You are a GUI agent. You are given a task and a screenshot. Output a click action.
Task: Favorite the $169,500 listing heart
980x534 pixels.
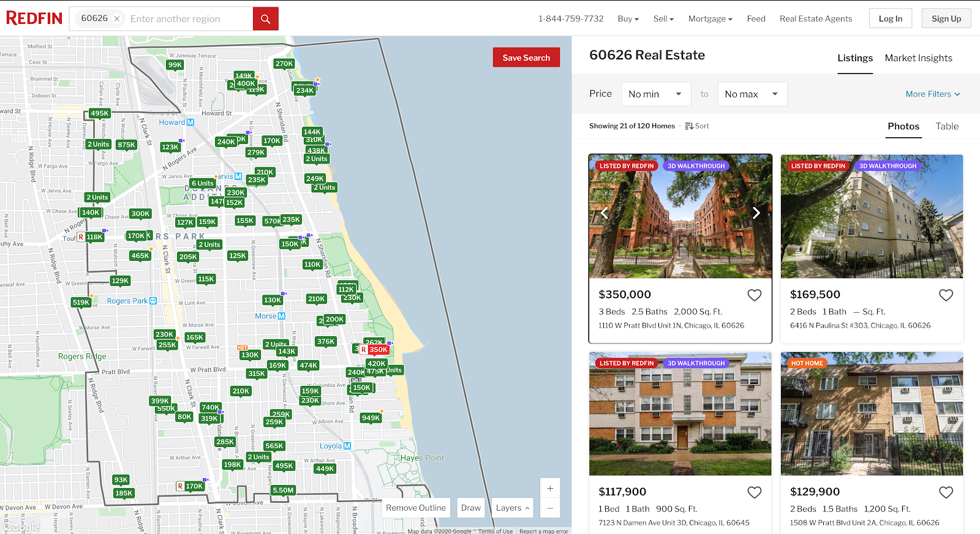(946, 295)
